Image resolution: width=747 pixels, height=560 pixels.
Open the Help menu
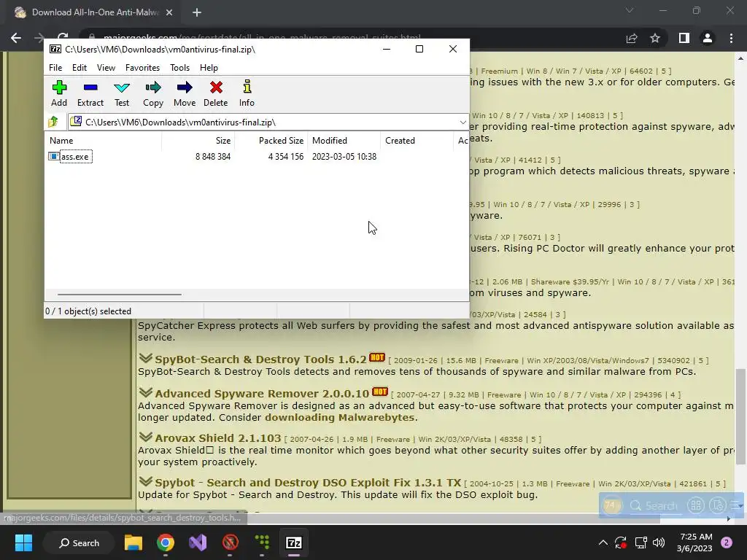click(x=209, y=68)
